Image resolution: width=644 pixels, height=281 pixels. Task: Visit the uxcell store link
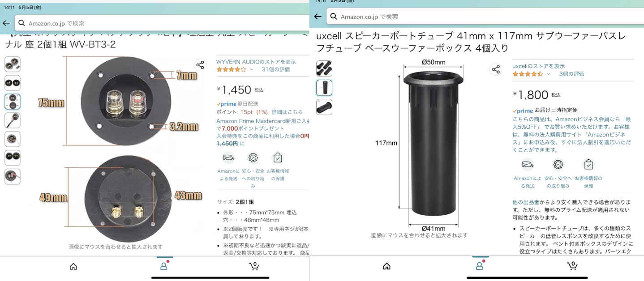click(538, 66)
